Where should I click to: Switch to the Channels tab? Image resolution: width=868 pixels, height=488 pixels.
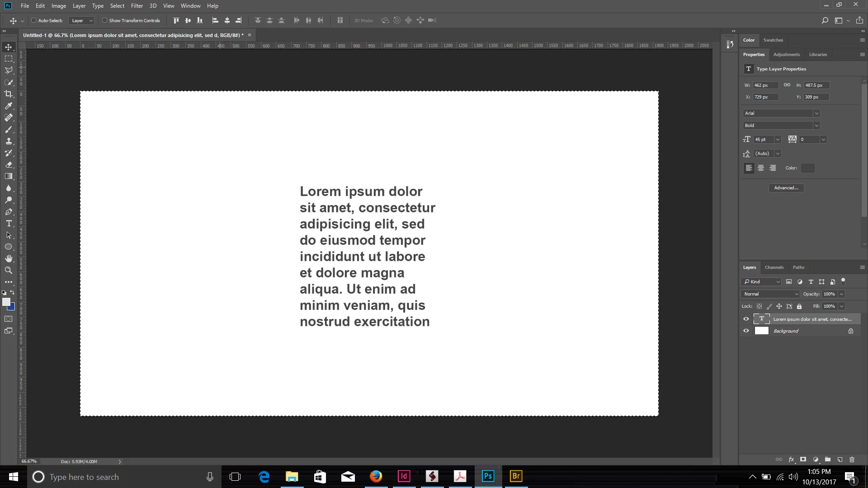pos(774,267)
